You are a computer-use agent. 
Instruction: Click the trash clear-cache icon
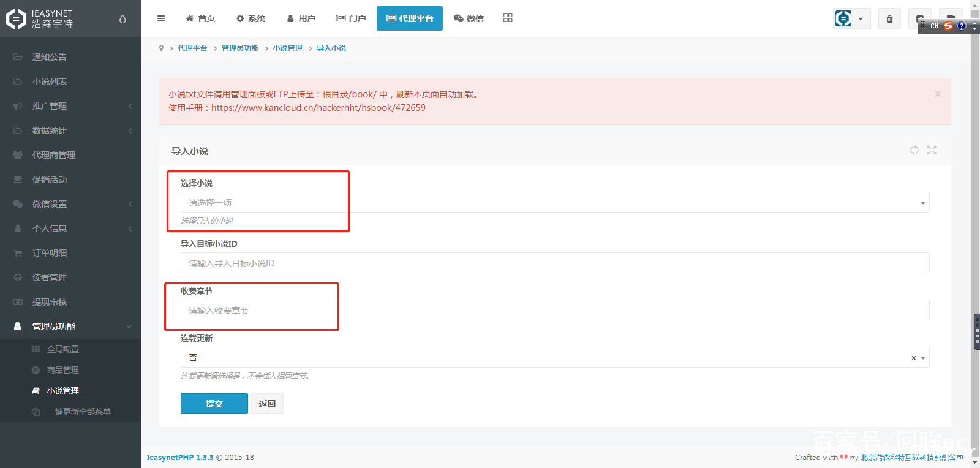click(x=889, y=19)
